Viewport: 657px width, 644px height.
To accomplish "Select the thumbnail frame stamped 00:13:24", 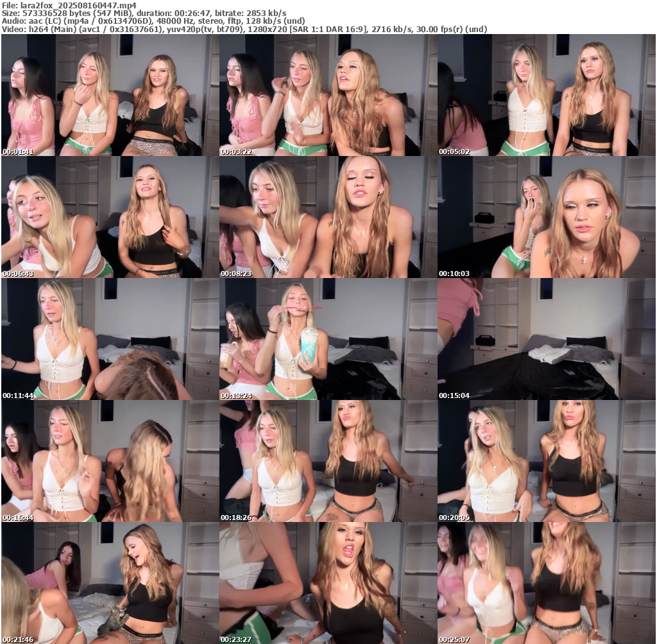I will tap(328, 339).
